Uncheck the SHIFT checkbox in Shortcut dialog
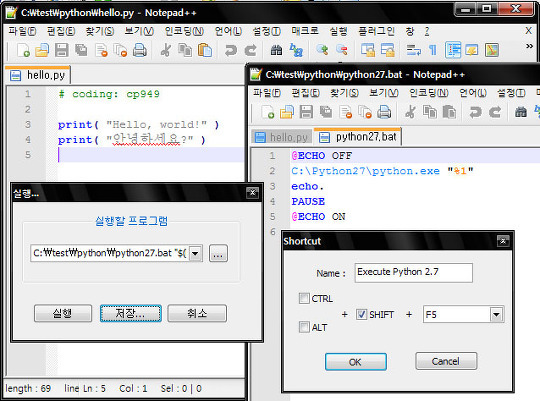Viewport: 540px width, 401px height. pyautogui.click(x=361, y=314)
